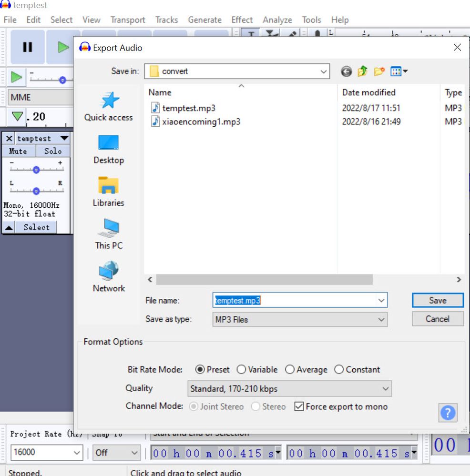Image resolution: width=470 pixels, height=476 pixels.
Task: Adjust the playback speed slider
Action: (x=62, y=80)
